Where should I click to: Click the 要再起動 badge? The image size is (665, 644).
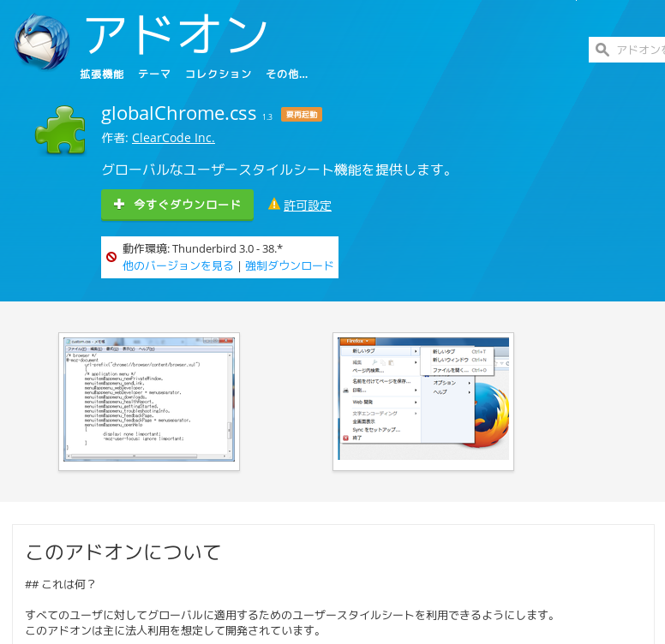click(302, 115)
